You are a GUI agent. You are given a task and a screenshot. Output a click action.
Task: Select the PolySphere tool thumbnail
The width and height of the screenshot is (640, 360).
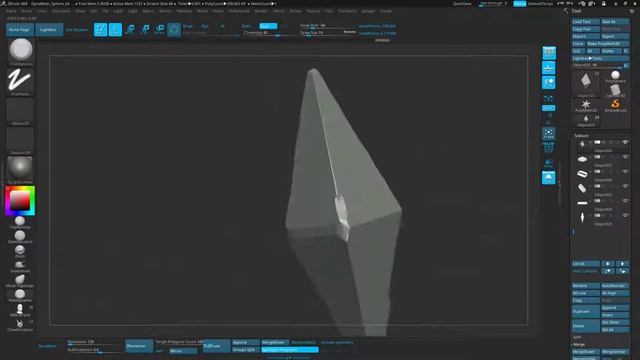(615, 76)
